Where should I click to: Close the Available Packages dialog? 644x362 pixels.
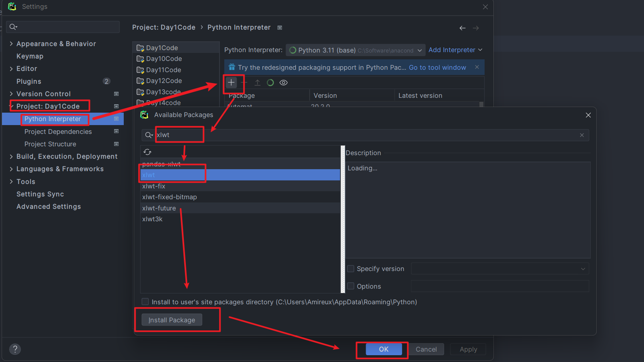588,115
